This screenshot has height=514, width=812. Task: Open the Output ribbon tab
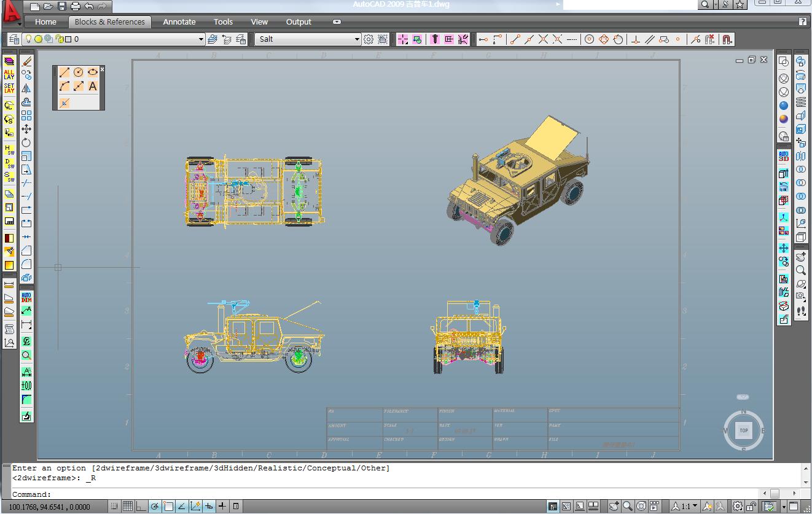click(x=299, y=22)
